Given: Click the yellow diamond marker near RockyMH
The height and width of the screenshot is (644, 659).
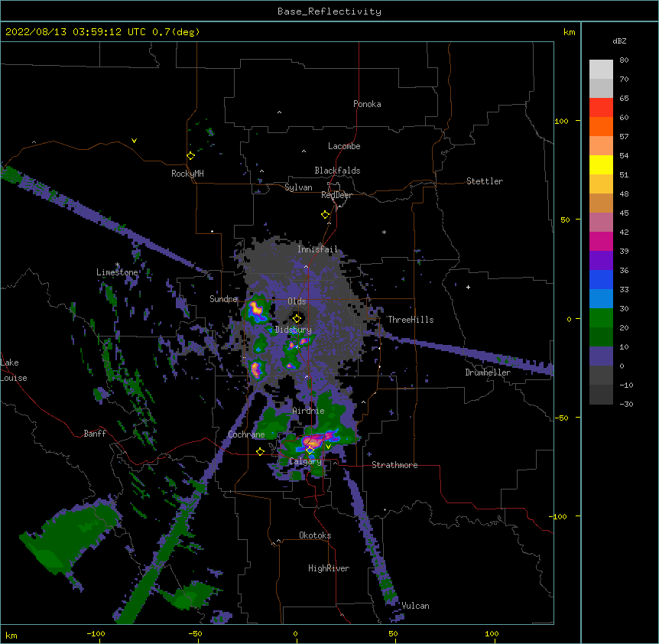Looking at the screenshot, I should click(190, 156).
